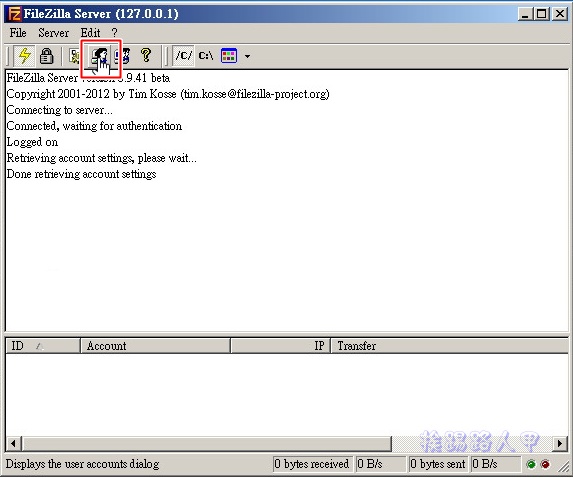573x478 pixels.
Task: Sort connections by the Transfer column header
Action: click(449, 346)
